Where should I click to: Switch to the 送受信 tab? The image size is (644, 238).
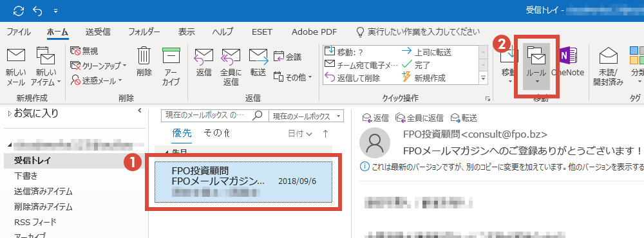pyautogui.click(x=98, y=32)
